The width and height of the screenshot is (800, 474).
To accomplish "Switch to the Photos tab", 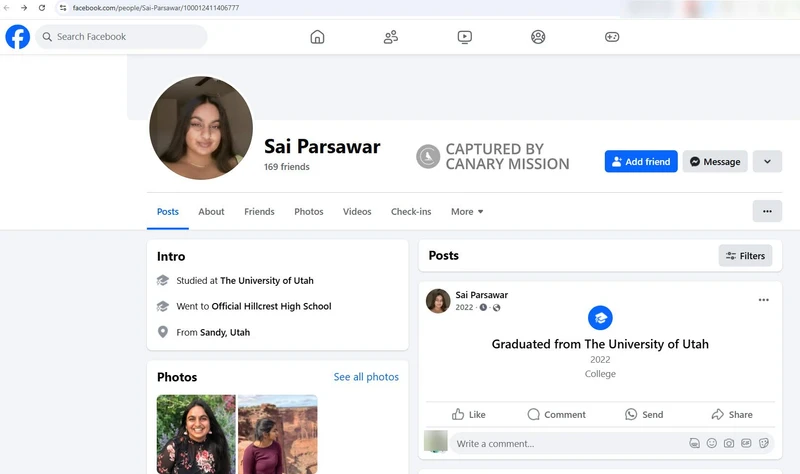I will tap(309, 211).
